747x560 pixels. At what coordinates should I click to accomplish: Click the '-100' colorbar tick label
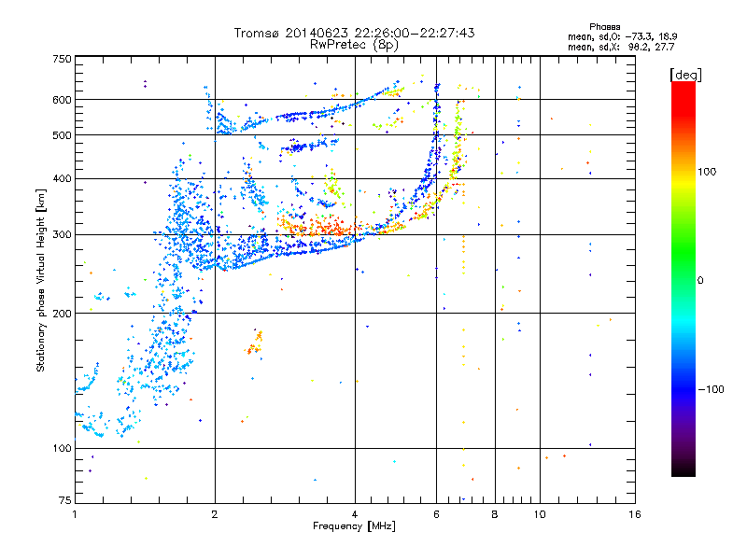tap(711, 389)
